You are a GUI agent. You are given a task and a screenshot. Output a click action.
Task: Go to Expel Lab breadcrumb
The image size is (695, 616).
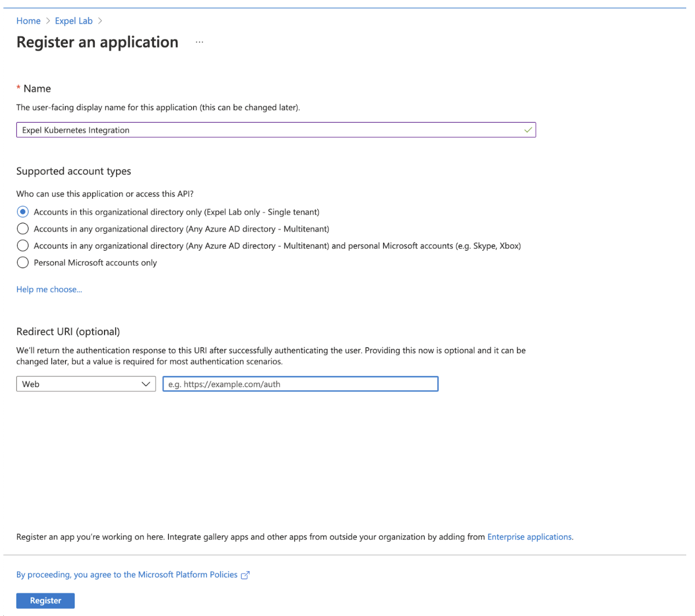tap(74, 21)
